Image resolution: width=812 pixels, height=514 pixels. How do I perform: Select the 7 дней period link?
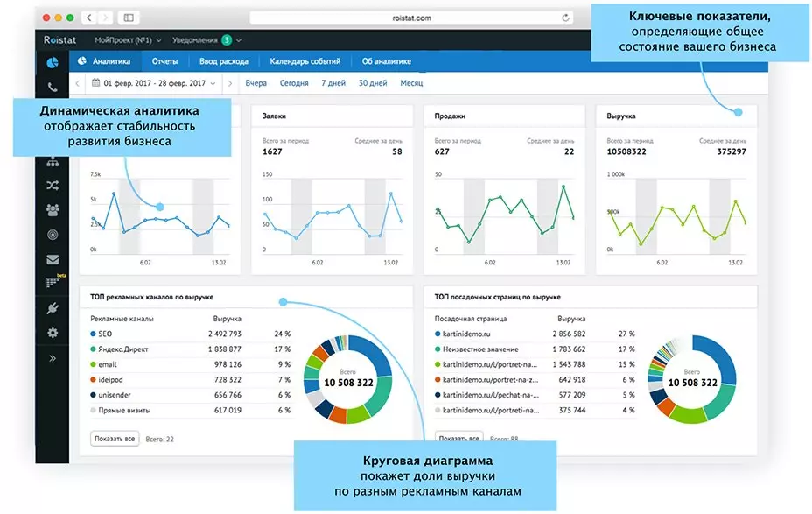(x=333, y=83)
